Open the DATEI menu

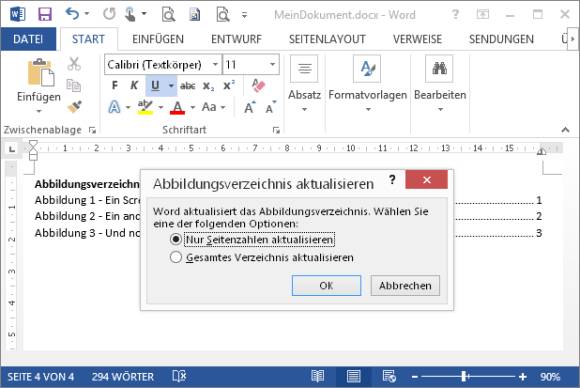[x=28, y=39]
